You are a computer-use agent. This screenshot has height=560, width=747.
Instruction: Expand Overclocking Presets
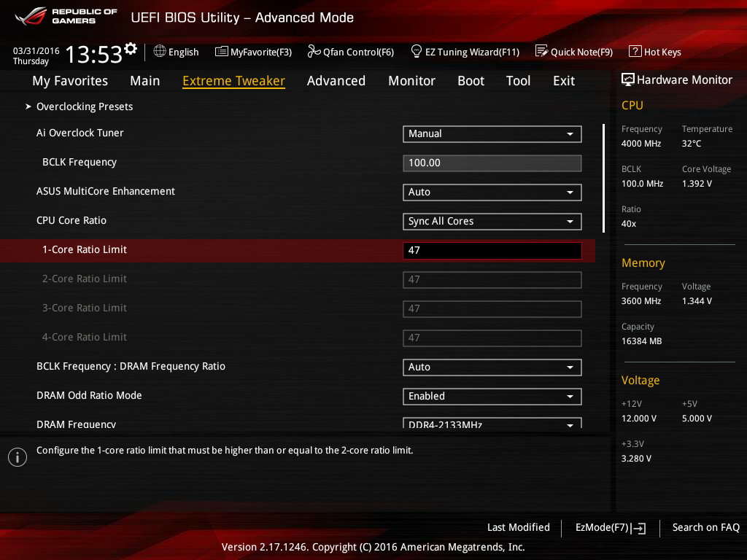tap(84, 106)
